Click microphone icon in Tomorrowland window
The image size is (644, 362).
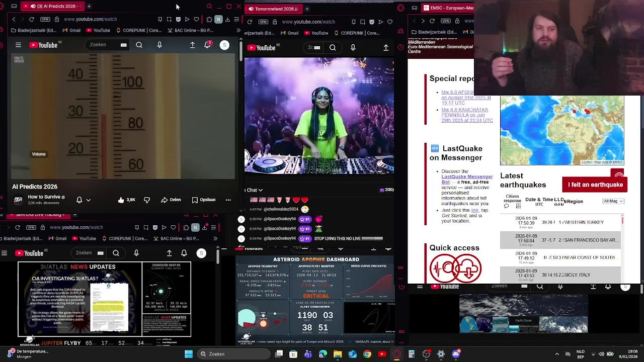pyautogui.click(x=353, y=47)
